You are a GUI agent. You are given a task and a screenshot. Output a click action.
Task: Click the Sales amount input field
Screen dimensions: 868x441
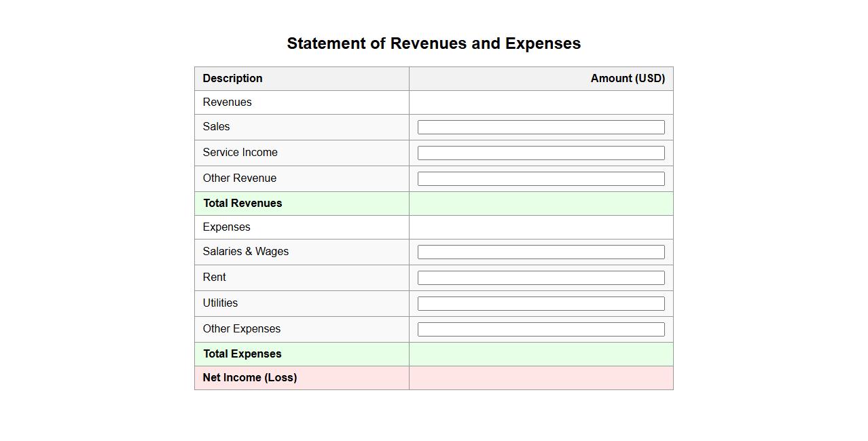tap(541, 128)
